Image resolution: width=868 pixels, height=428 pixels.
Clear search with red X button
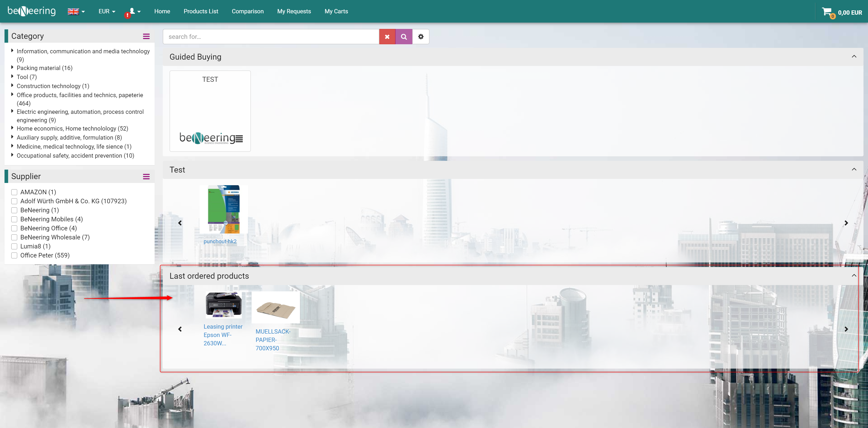[387, 37]
